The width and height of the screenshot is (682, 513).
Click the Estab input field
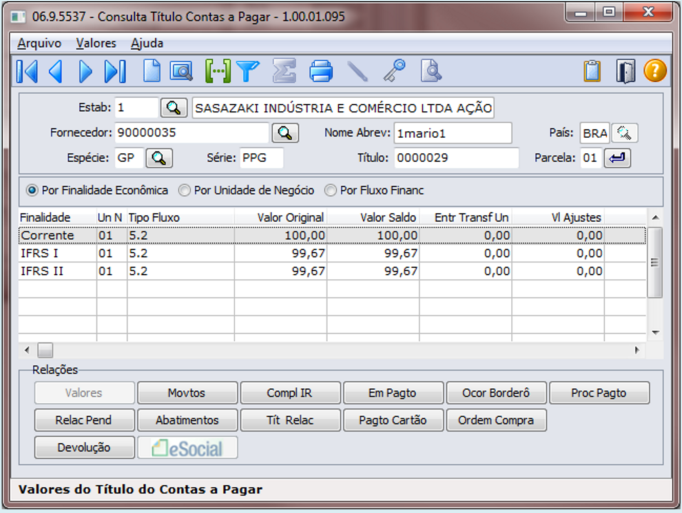136,107
